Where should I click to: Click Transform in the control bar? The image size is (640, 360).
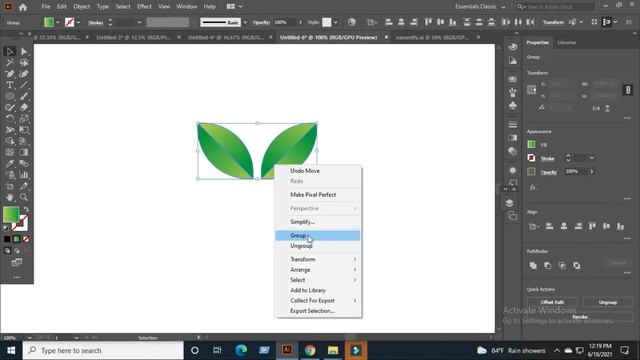[553, 22]
